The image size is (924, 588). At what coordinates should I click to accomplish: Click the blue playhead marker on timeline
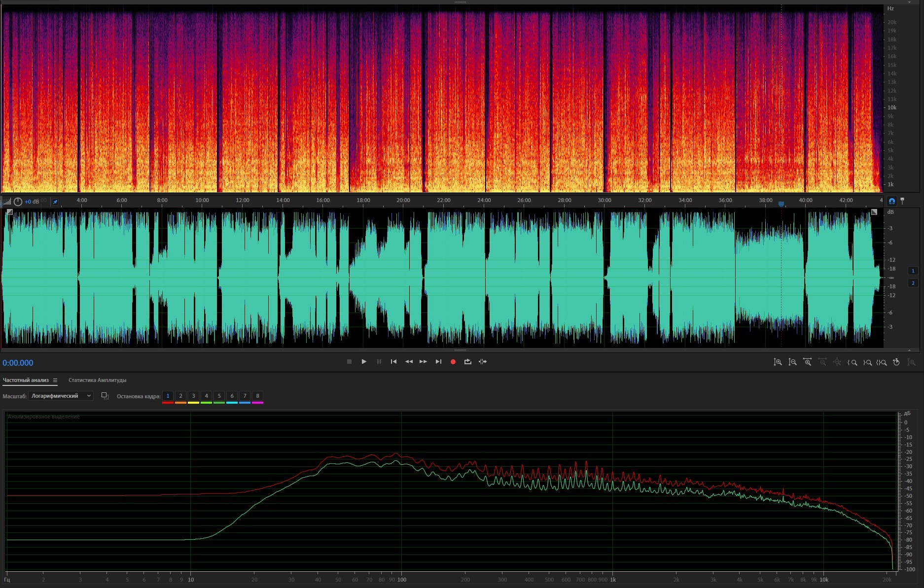781,204
